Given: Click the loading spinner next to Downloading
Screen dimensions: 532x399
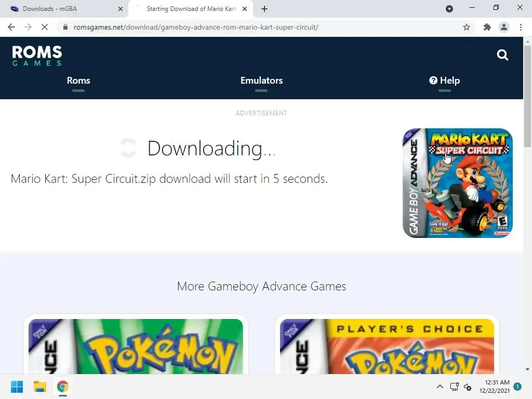Looking at the screenshot, I should point(128,148).
